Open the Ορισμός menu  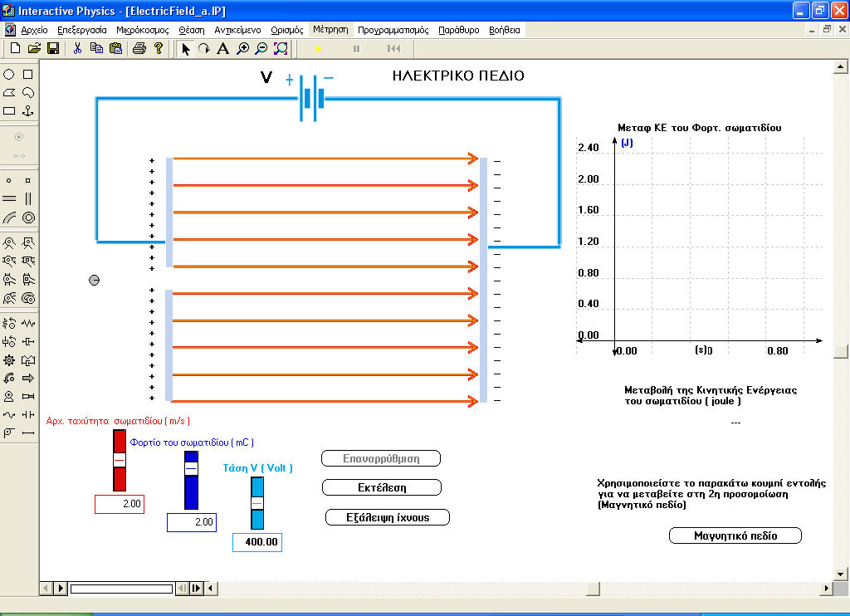[287, 30]
